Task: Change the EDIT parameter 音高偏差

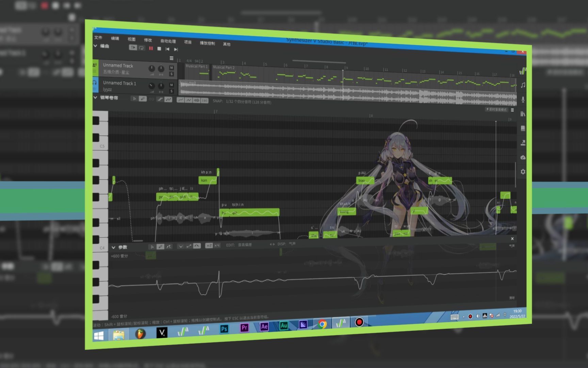Action: 245,245
